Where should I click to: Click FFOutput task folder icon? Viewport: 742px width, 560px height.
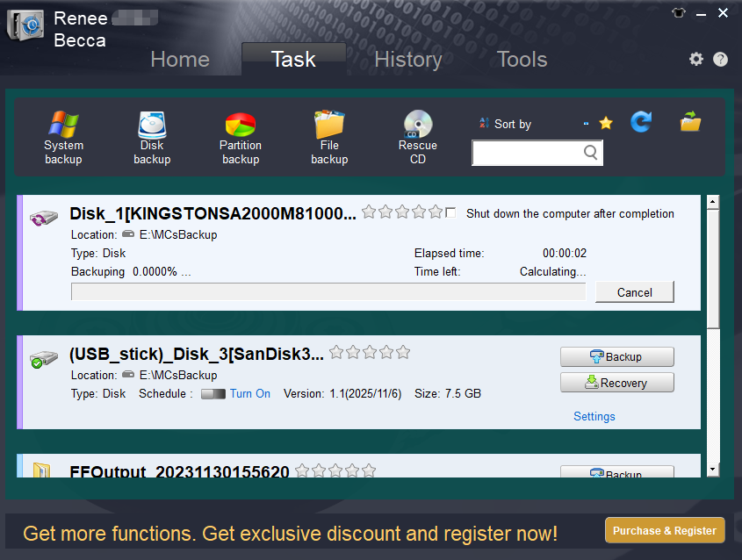41,470
